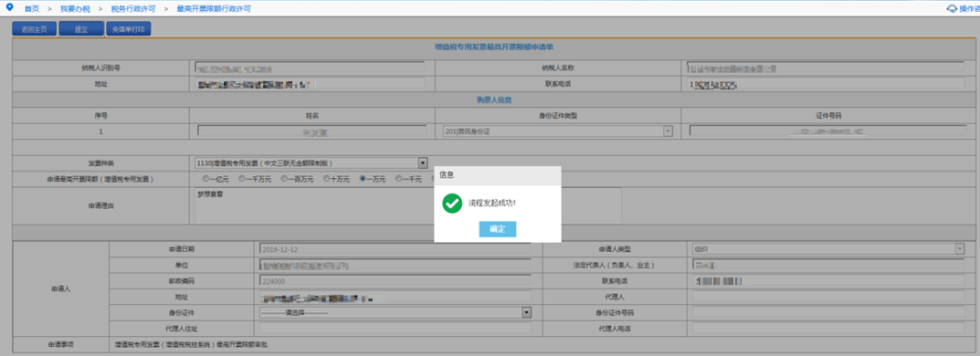Image resolution: width=980 pixels, height=356 pixels.
Task: Click the 证件号码 input field
Action: [x=828, y=131]
